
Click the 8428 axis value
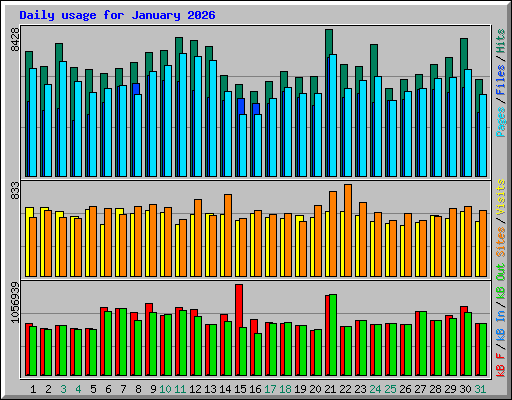click(x=15, y=39)
